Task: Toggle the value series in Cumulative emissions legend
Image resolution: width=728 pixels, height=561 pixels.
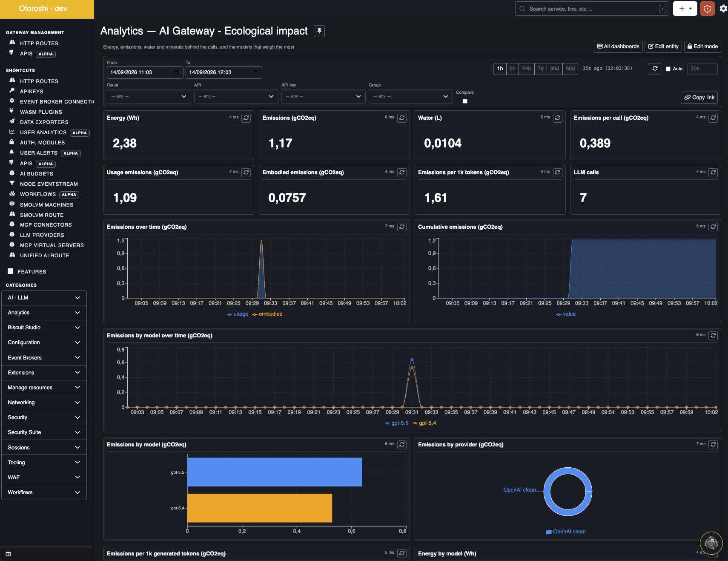Action: coord(566,314)
